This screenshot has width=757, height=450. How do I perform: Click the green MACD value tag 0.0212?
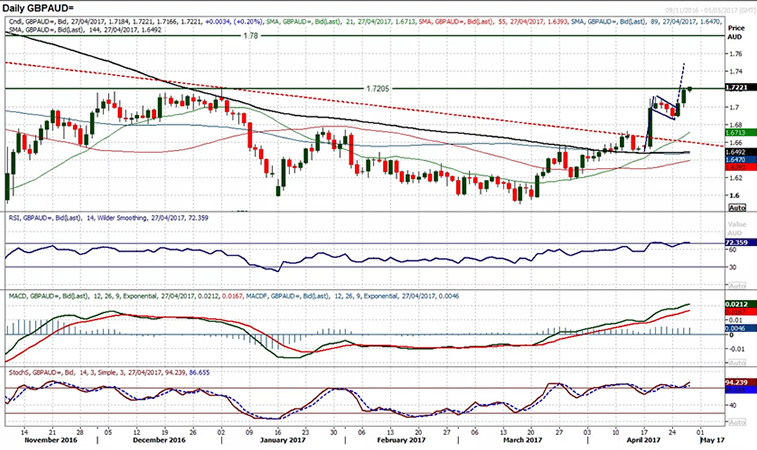coord(739,305)
